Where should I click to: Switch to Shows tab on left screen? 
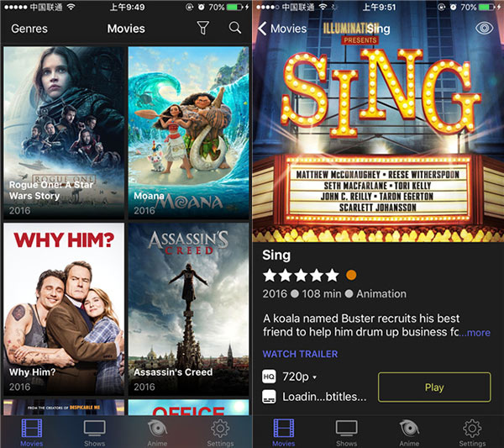coord(94,433)
